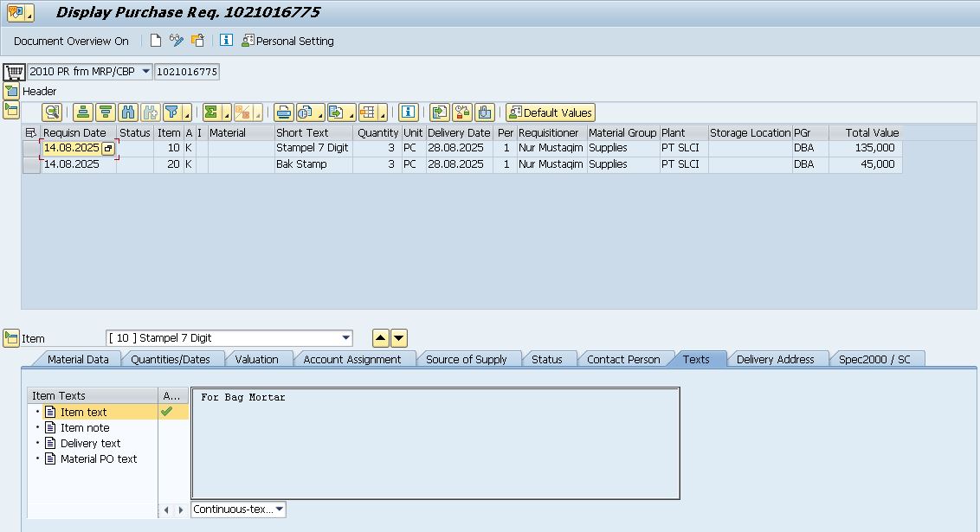Click the total value cell 45,000
This screenshot has width=980, height=532.
pos(865,164)
